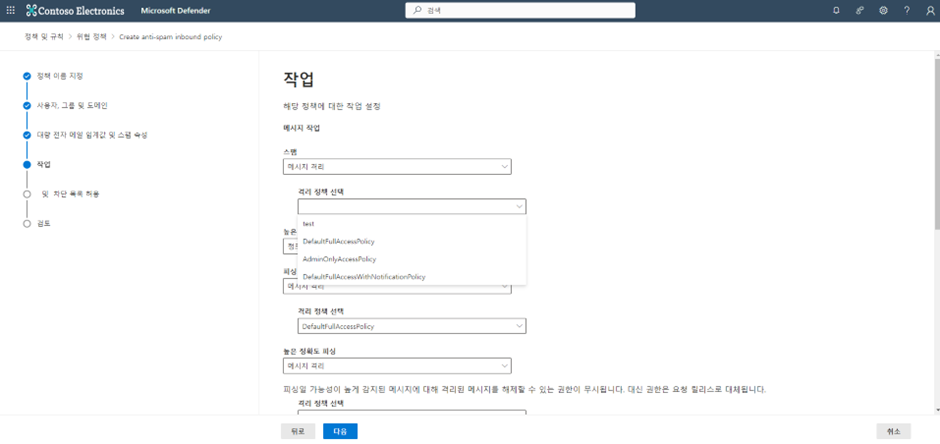Click the Microsoft Defender title

click(176, 11)
